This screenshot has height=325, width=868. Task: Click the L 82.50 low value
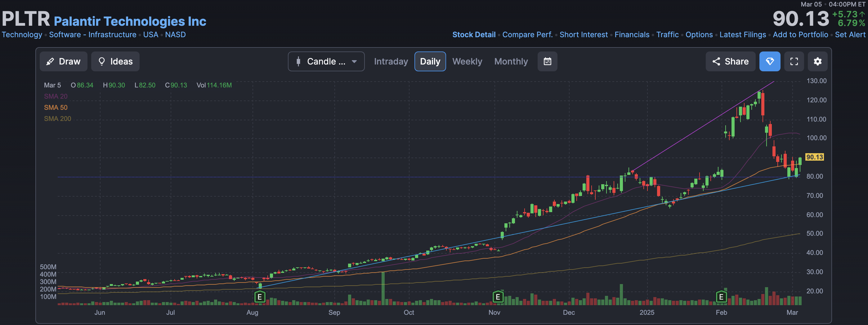145,85
